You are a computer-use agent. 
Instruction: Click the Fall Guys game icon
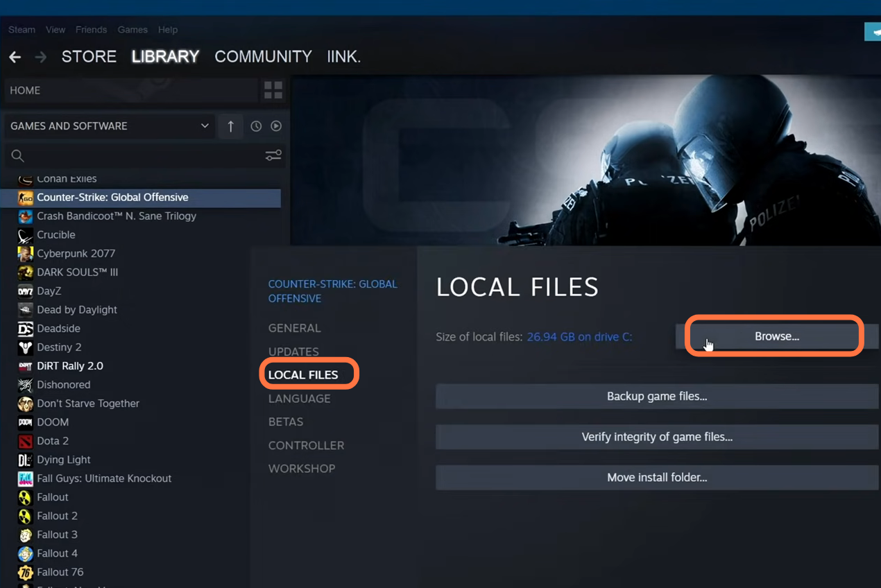point(26,478)
